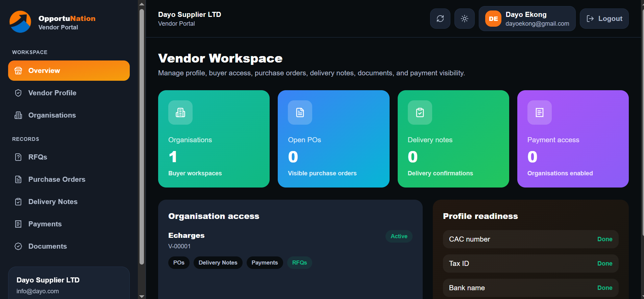This screenshot has width=644, height=299.
Task: Click the Organisation access heading
Action: point(214,216)
